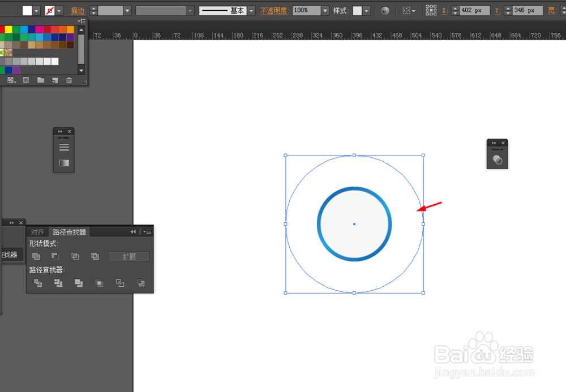Image resolution: width=566 pixels, height=392 pixels.
Task: Open the Pathfinder panel options menu
Action: click(x=147, y=231)
